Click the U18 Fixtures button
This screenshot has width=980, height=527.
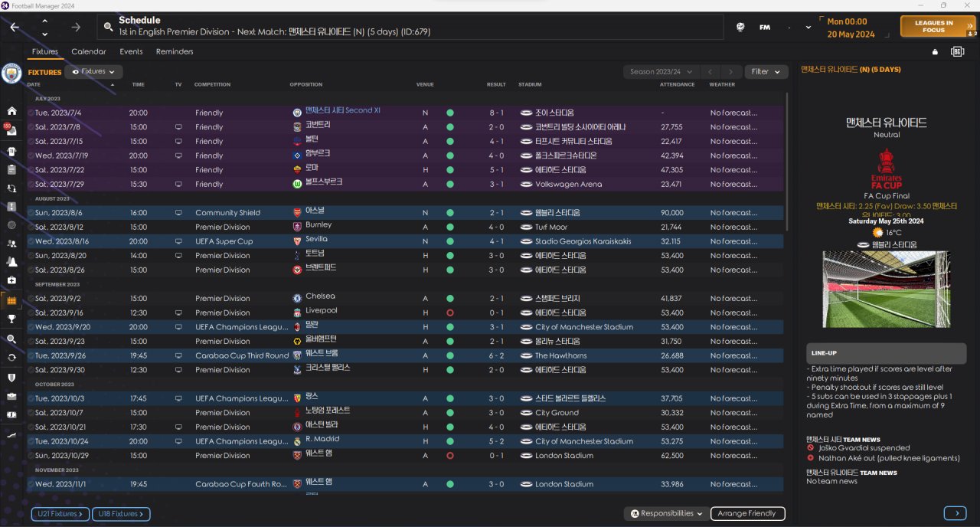(121, 514)
